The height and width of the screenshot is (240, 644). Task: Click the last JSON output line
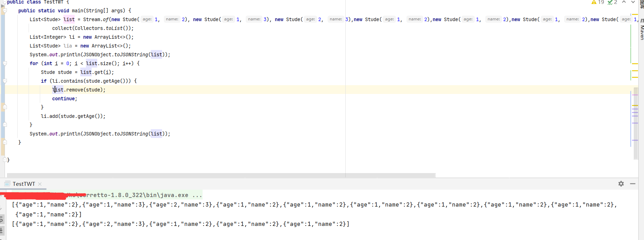(x=181, y=224)
